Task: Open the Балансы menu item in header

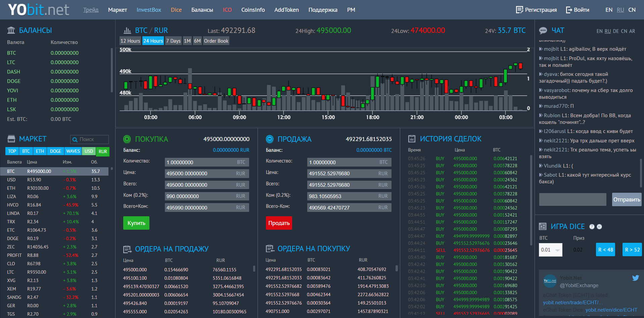Action: click(x=202, y=10)
